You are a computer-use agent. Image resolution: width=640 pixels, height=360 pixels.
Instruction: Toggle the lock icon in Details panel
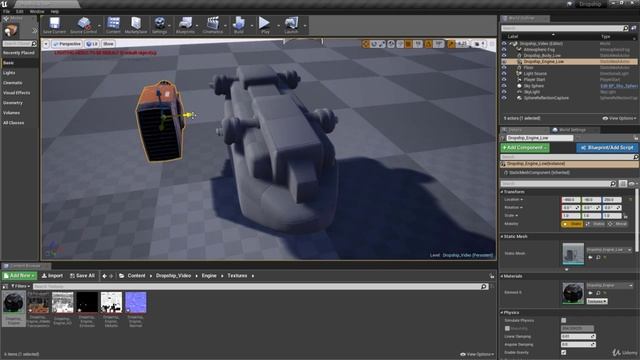[636, 138]
